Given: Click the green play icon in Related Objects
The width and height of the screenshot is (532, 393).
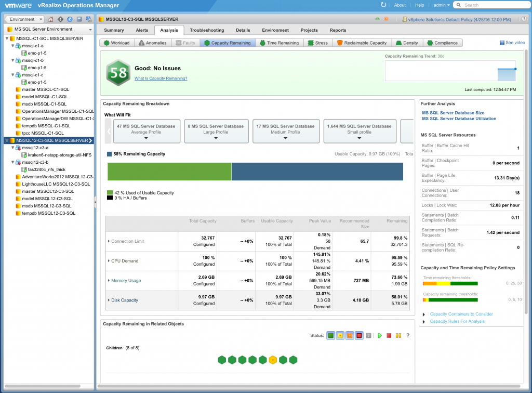Looking at the screenshot, I should tap(380, 336).
